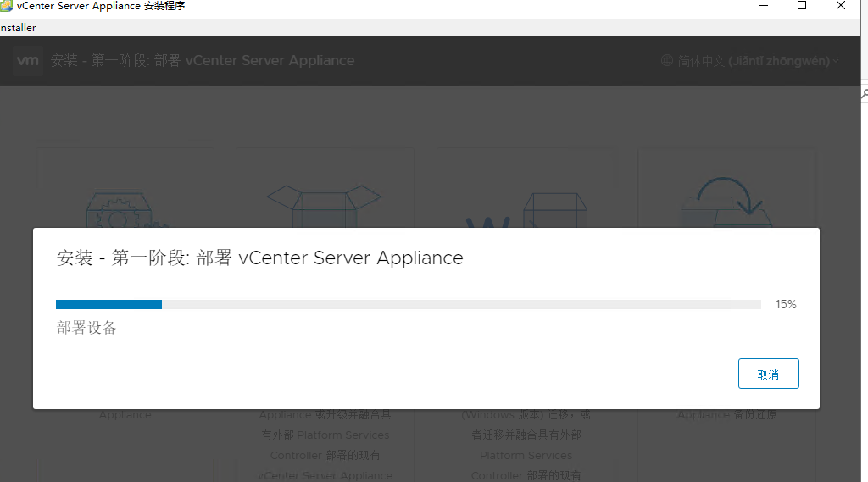This screenshot has height=482, width=868.
Task: Expand the language selector chevron arrow
Action: 836,61
